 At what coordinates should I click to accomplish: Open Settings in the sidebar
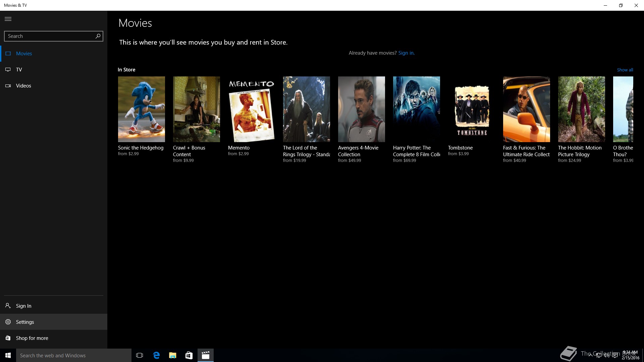(x=54, y=322)
